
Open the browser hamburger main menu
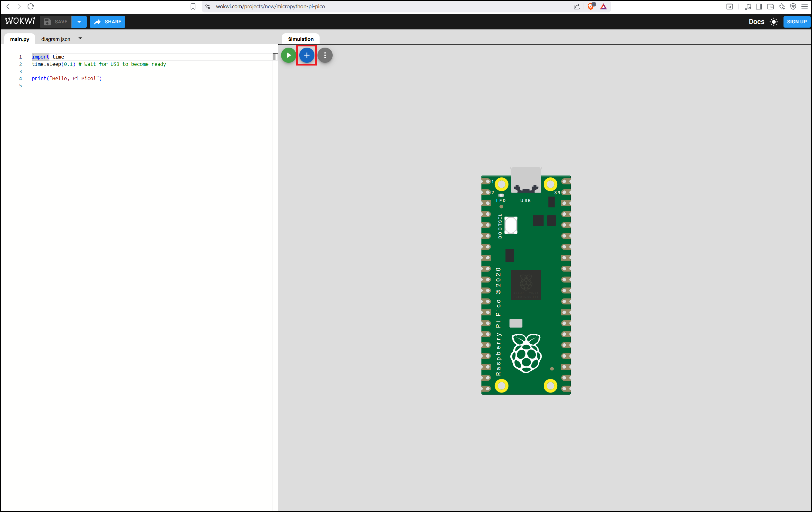[804, 6]
